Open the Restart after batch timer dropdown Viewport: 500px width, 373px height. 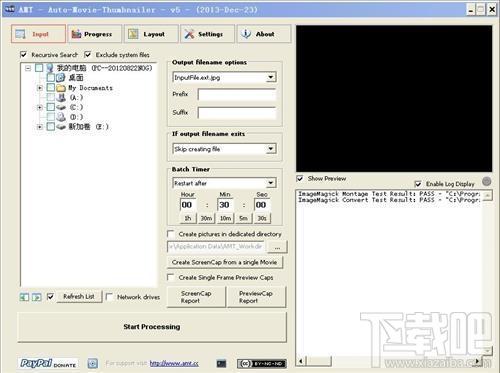[271, 183]
